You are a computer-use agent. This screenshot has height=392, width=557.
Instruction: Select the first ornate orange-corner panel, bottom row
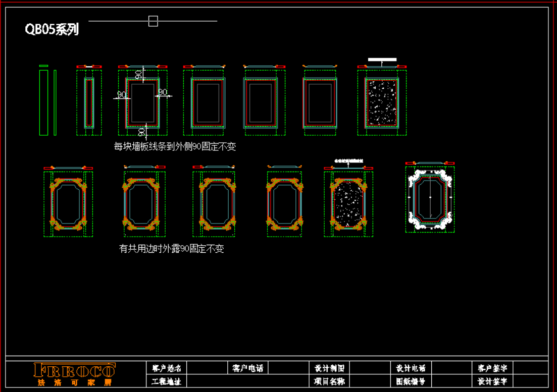click(68, 204)
